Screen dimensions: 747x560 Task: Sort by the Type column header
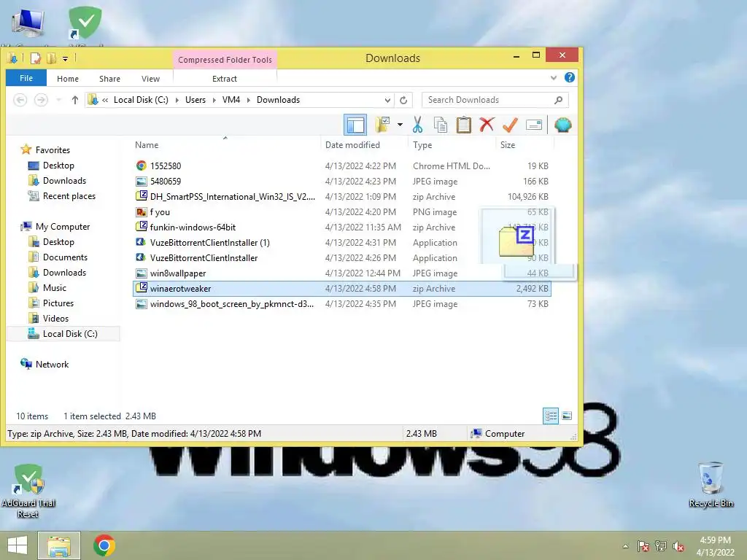(x=422, y=145)
